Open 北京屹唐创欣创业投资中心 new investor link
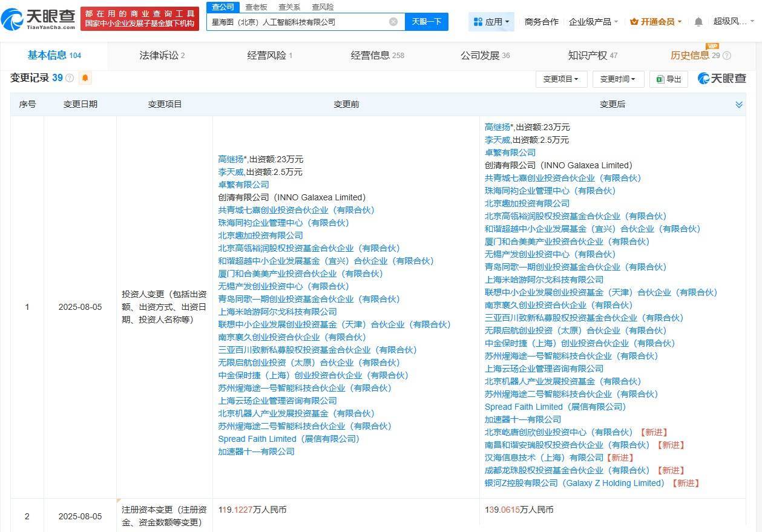This screenshot has width=762, height=532. click(x=559, y=432)
